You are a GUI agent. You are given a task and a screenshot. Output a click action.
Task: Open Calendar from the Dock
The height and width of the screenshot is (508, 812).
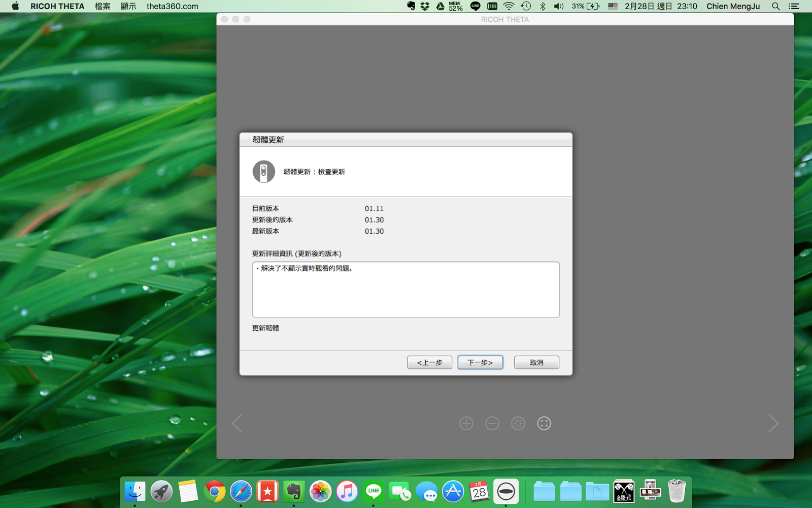pos(480,491)
